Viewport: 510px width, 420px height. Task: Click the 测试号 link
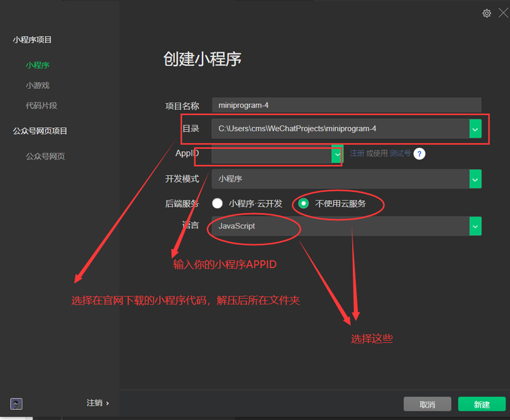[400, 154]
